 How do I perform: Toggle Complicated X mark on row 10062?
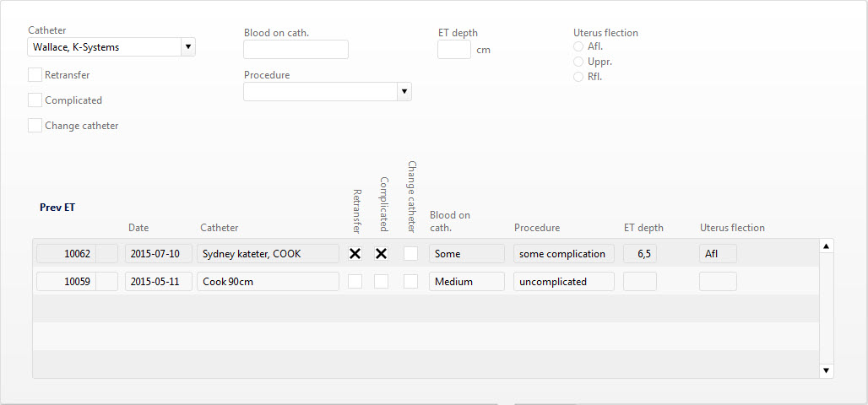tap(381, 254)
